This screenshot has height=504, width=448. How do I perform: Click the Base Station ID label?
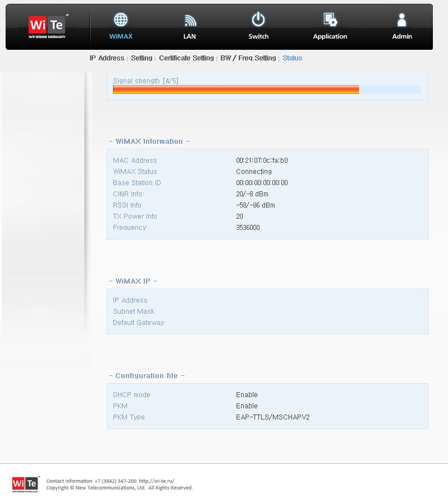click(x=137, y=183)
